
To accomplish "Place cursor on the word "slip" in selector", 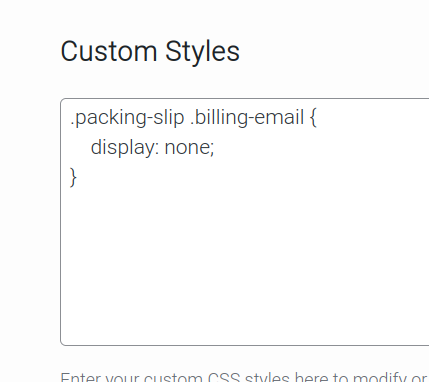I will pos(169,118).
